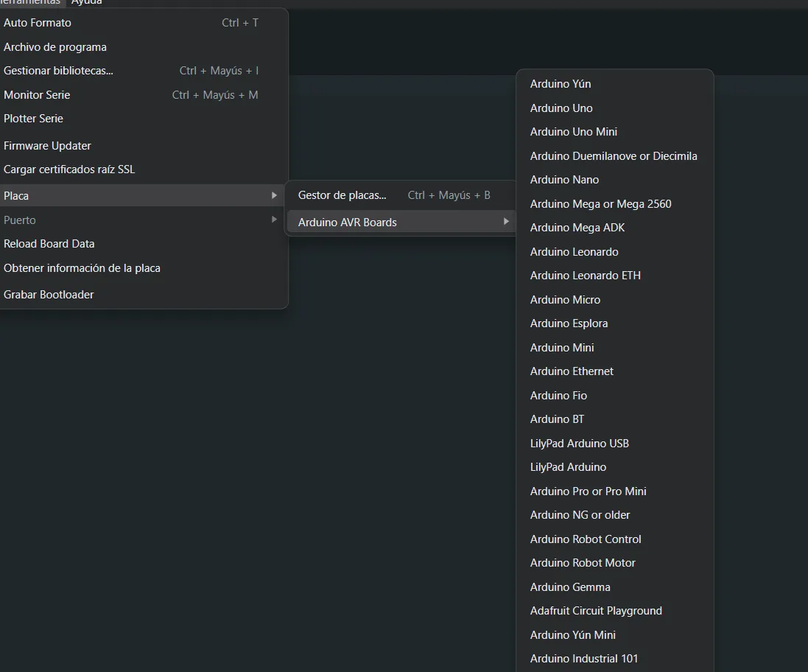The height and width of the screenshot is (672, 808).
Task: Select Arduino BT board
Action: tap(615, 419)
